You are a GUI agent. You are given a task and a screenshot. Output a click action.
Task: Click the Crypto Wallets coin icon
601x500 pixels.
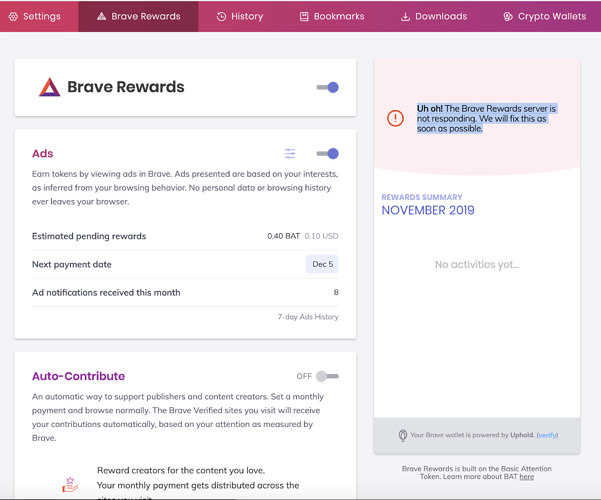pos(508,16)
